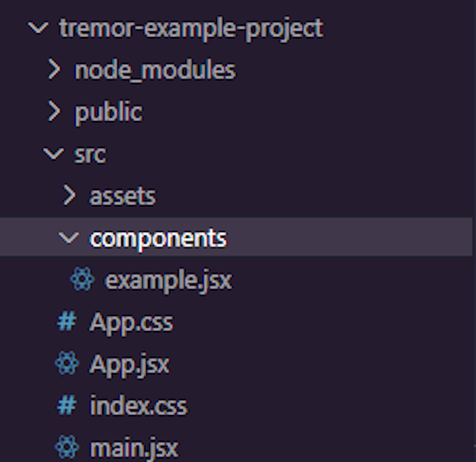Click the React icon beside example.jsx
The width and height of the screenshot is (476, 462).
(82, 280)
